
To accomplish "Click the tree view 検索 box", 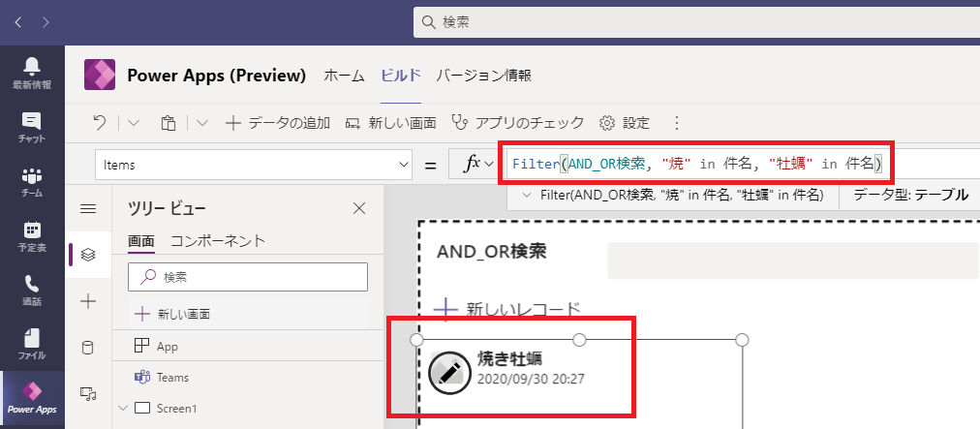I will 248,277.
